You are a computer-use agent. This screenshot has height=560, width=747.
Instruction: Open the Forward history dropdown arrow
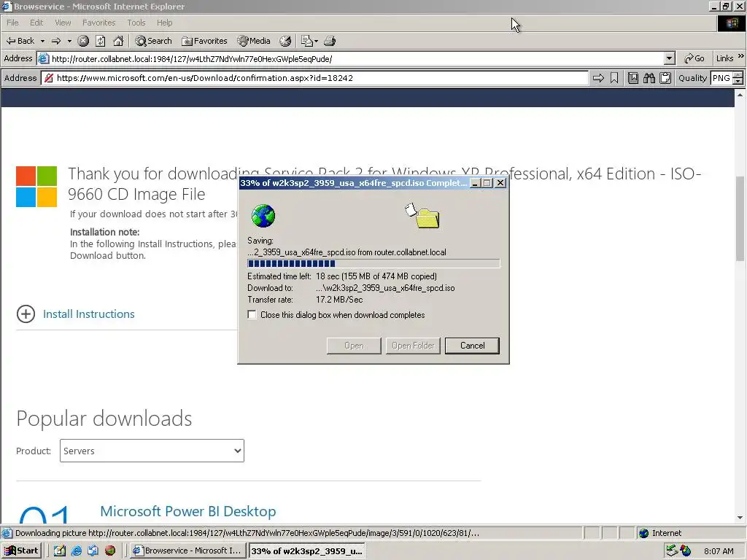pos(69,41)
